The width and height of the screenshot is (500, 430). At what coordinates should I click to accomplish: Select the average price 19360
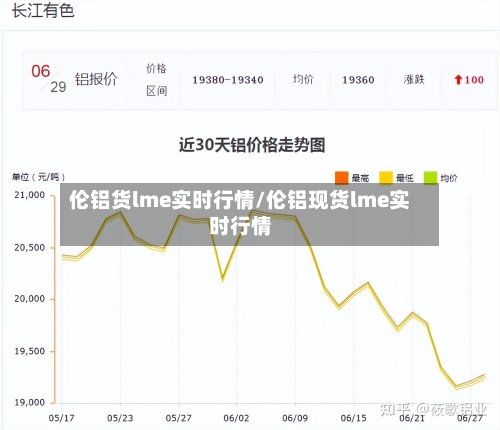click(x=358, y=80)
